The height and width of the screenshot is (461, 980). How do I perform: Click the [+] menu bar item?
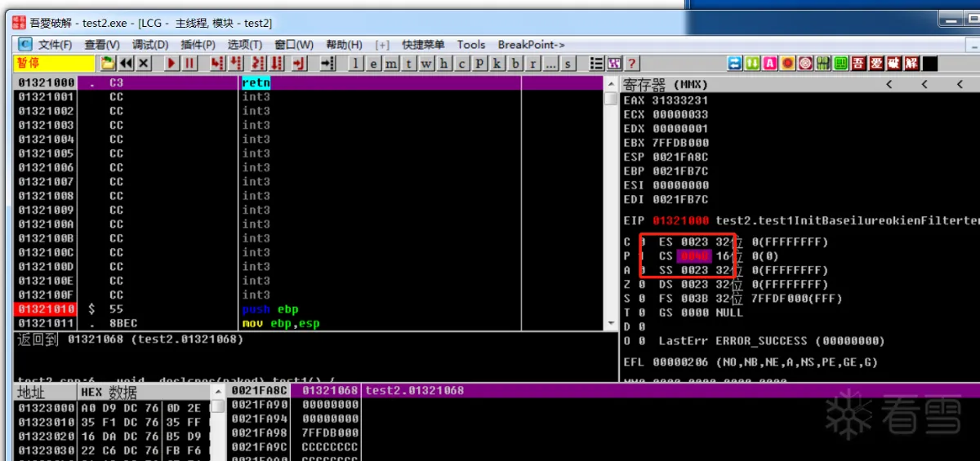[x=382, y=44]
